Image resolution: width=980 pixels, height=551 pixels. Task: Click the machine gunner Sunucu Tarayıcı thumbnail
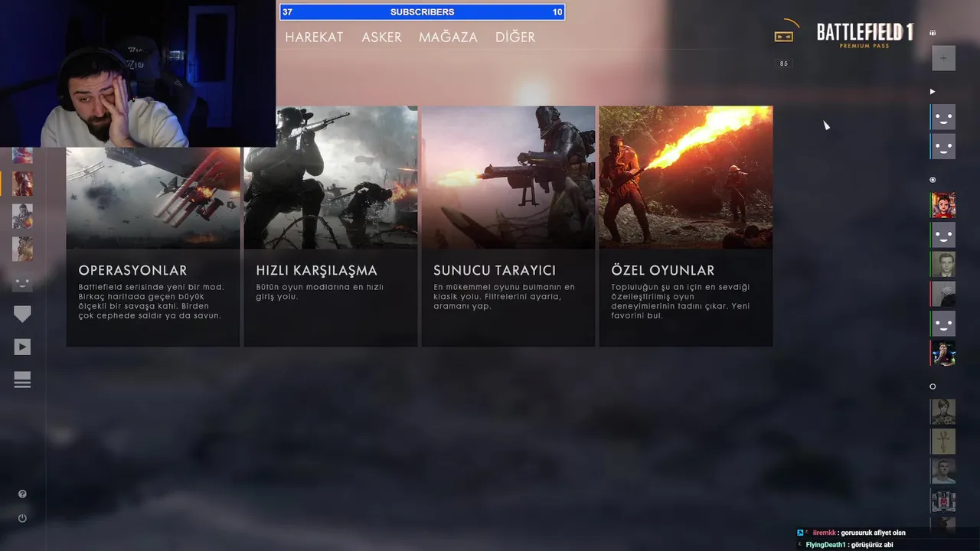coord(508,178)
